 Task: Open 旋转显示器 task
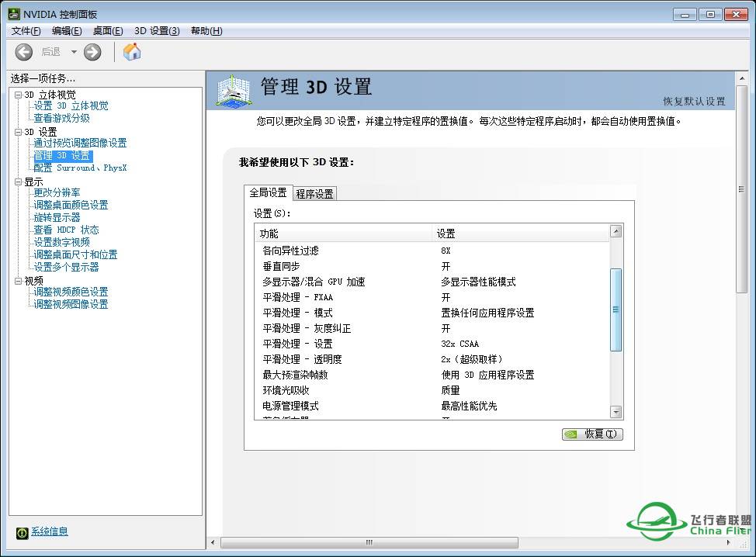tap(57, 218)
